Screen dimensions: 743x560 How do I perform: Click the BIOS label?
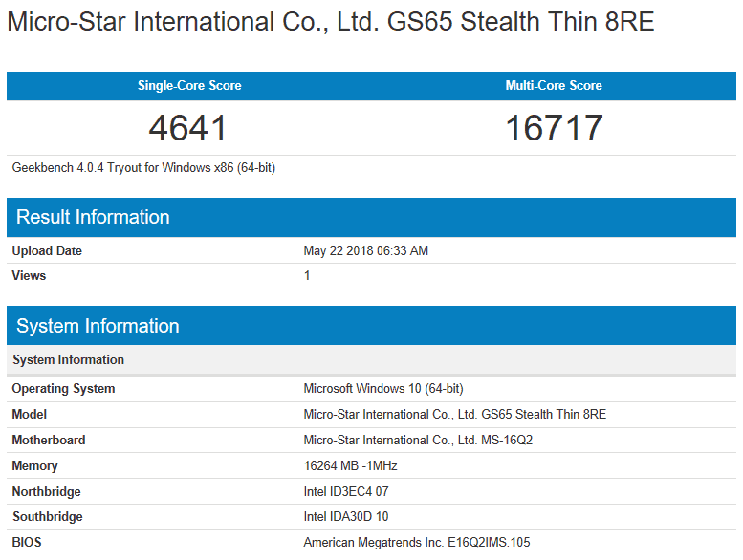pyautogui.click(x=27, y=543)
